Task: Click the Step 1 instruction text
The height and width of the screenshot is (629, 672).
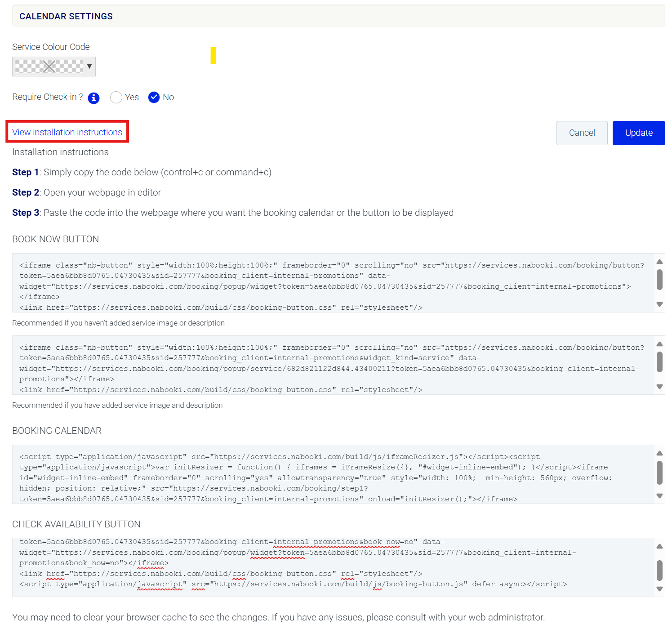Action: [x=142, y=172]
